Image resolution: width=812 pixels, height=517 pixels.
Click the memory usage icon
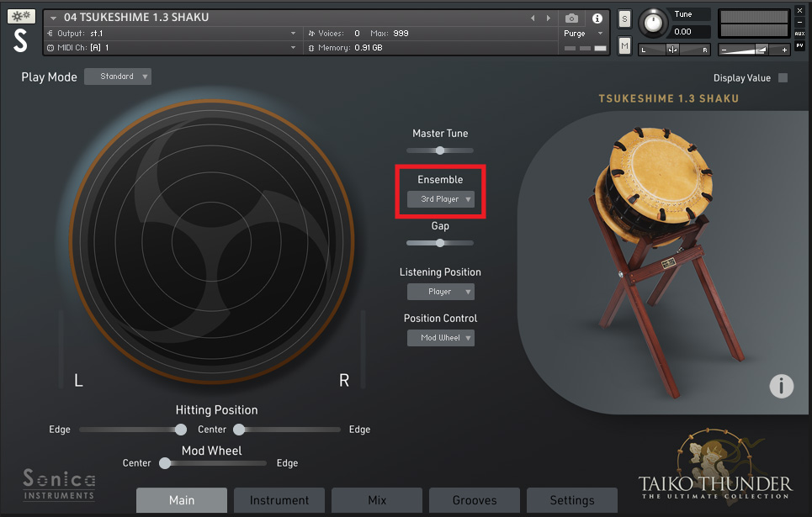click(x=311, y=48)
